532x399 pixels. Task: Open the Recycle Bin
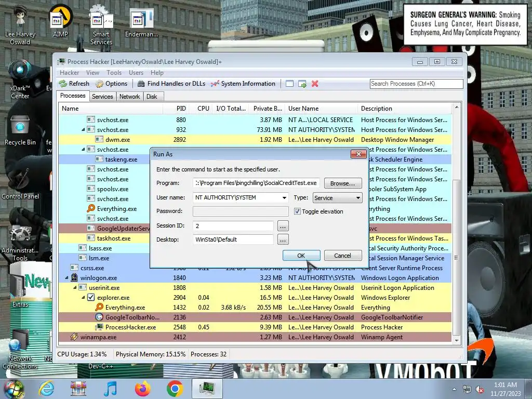pos(20,130)
